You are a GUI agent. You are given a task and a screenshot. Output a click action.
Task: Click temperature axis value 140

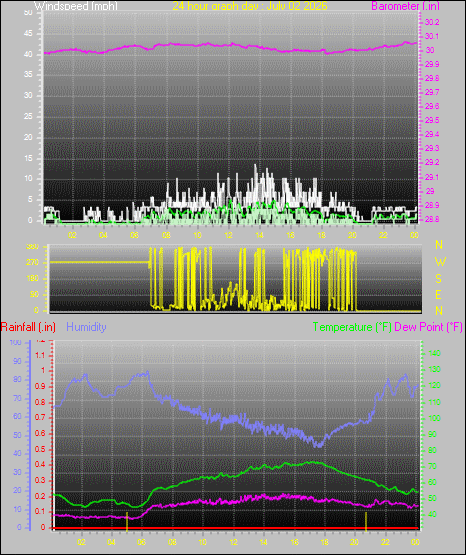(435, 353)
